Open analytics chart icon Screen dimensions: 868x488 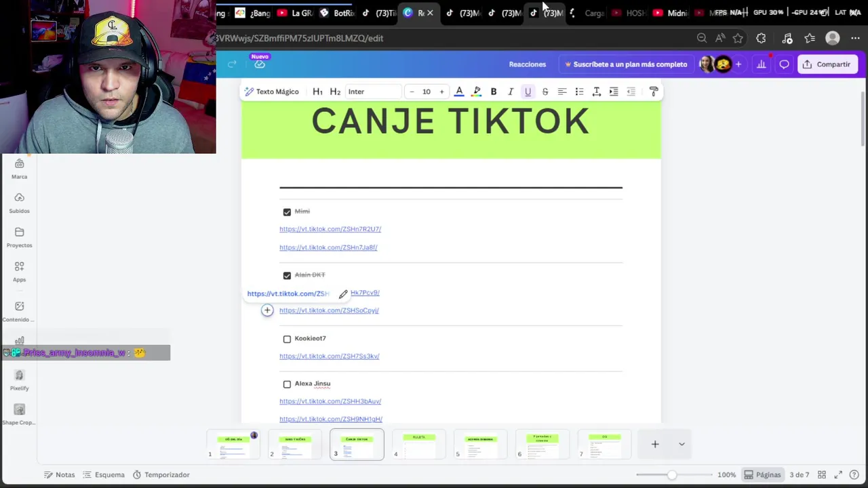pos(761,64)
